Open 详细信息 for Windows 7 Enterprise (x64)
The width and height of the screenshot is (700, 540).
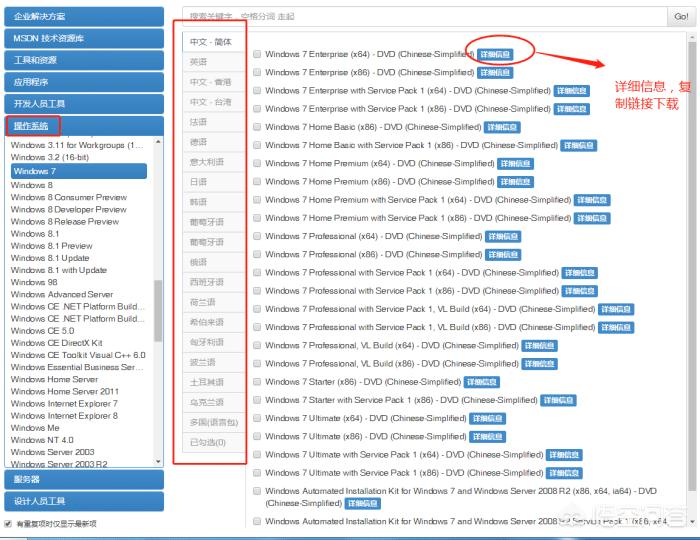[x=495, y=54]
